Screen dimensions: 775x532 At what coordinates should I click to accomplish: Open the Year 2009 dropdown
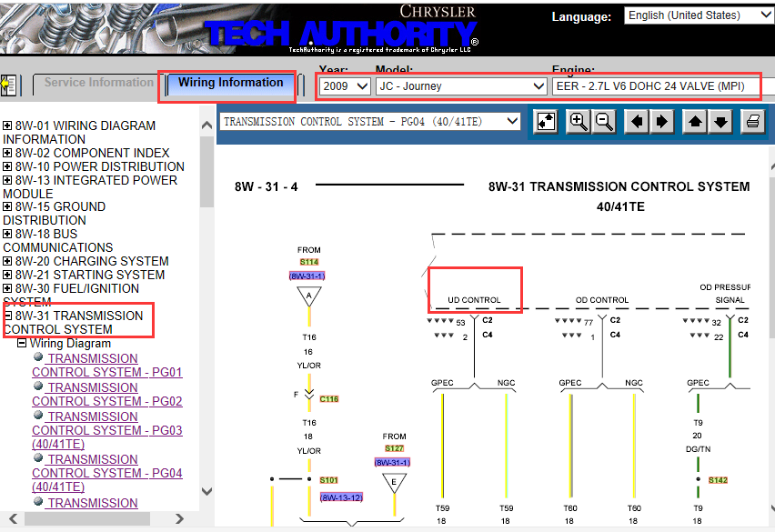[x=345, y=86]
